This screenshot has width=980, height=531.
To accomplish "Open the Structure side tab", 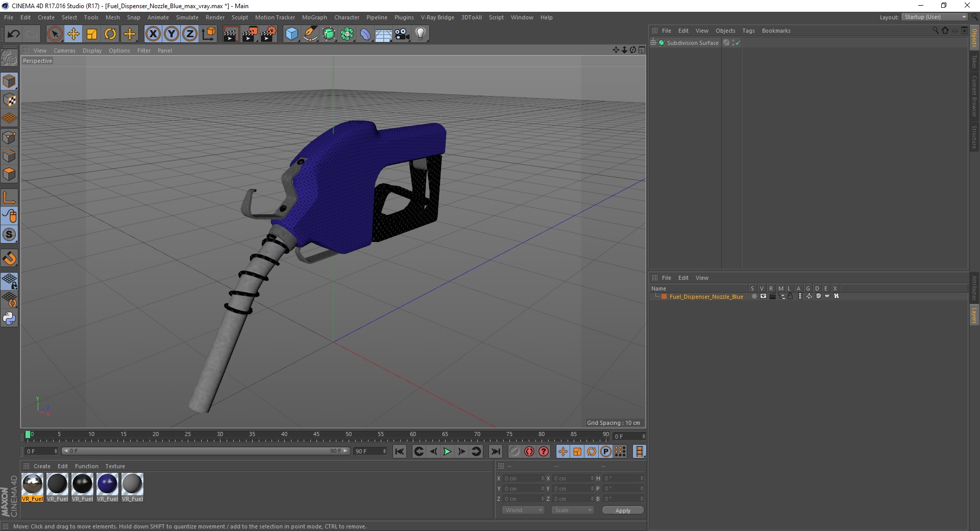I will pos(974,137).
